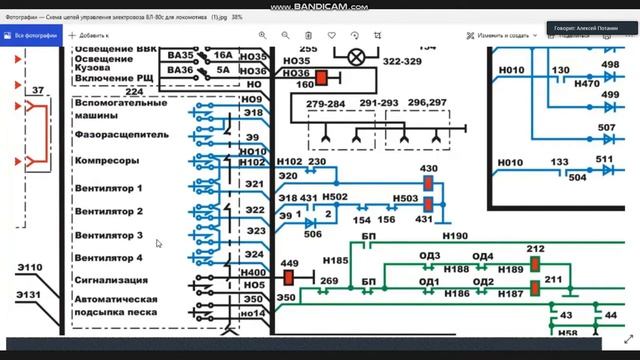Mark photo as favorite with heart icon

331,36
